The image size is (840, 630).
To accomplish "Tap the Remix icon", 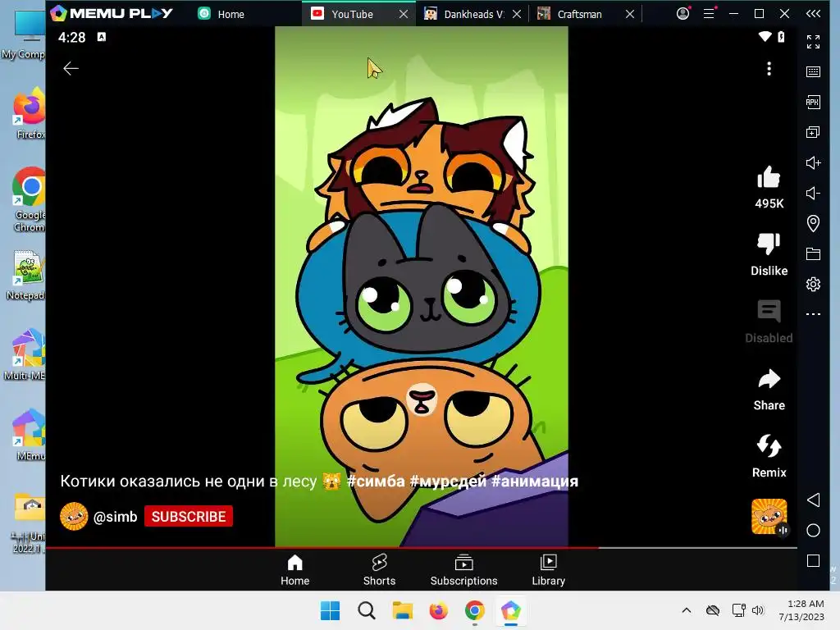I will pyautogui.click(x=769, y=445).
